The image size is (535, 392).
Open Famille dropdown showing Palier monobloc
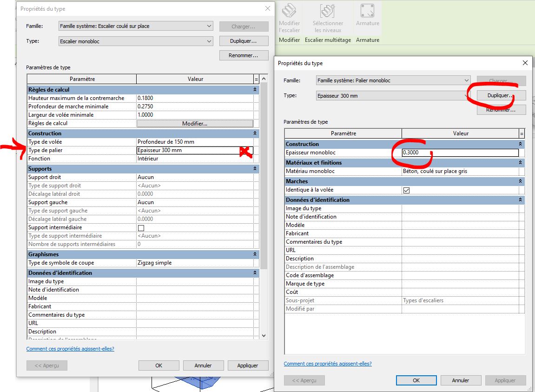coord(393,80)
